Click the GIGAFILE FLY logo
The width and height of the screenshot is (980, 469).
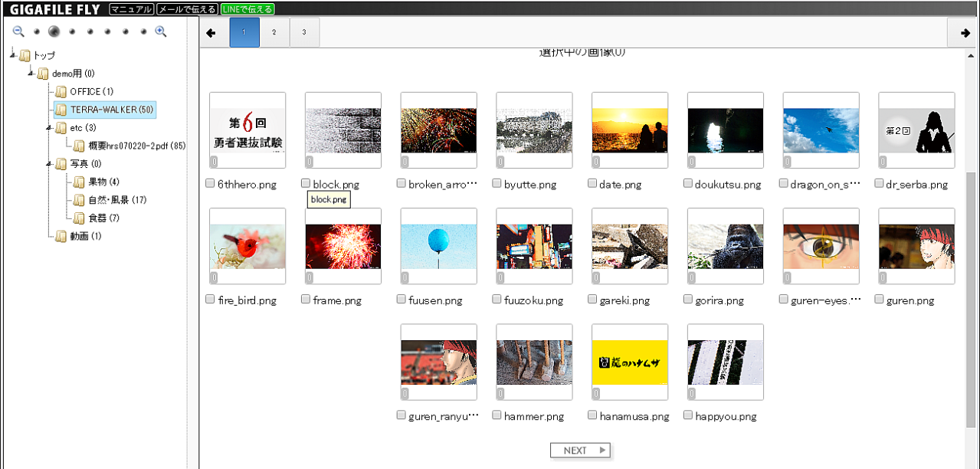tap(54, 9)
